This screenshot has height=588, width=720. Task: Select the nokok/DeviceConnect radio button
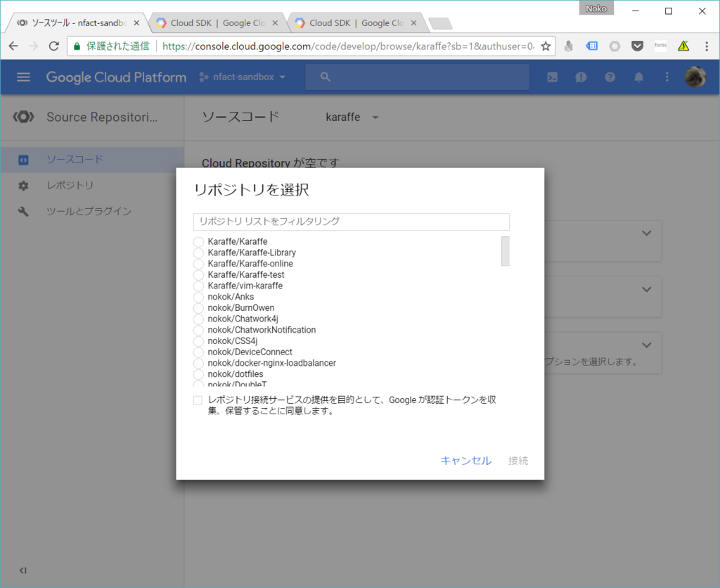[198, 352]
